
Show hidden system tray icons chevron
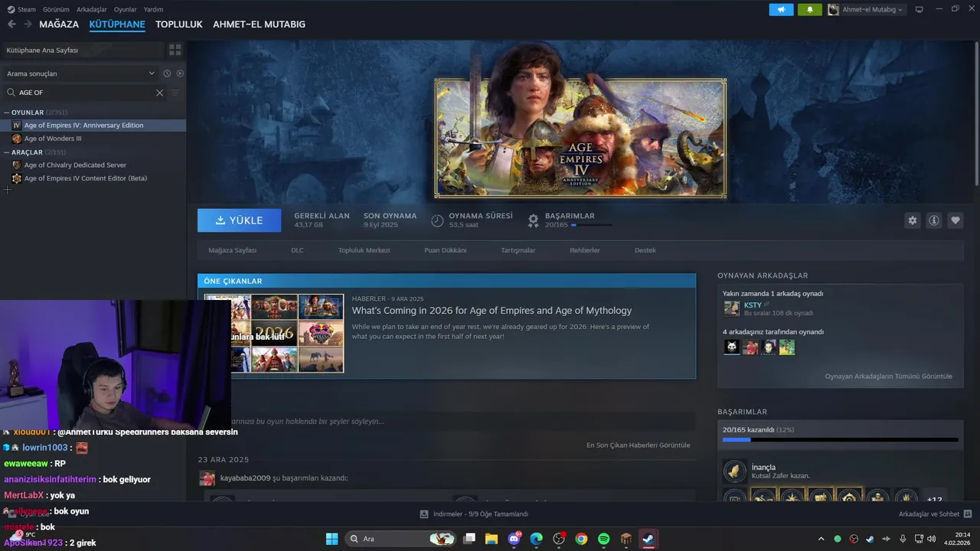(x=821, y=539)
